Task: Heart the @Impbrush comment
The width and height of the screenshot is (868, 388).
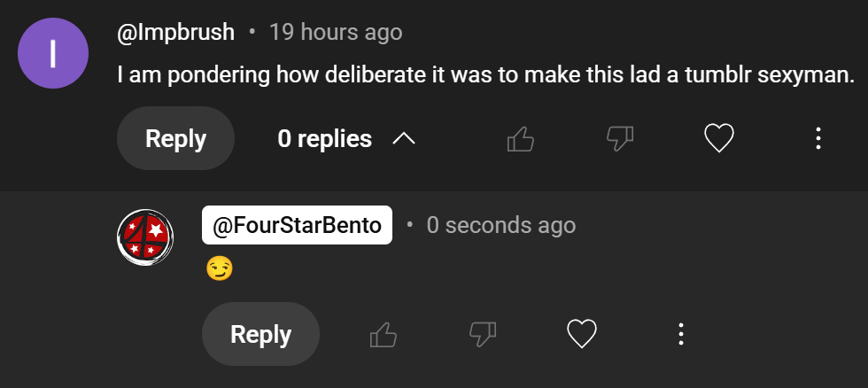Action: click(x=719, y=139)
